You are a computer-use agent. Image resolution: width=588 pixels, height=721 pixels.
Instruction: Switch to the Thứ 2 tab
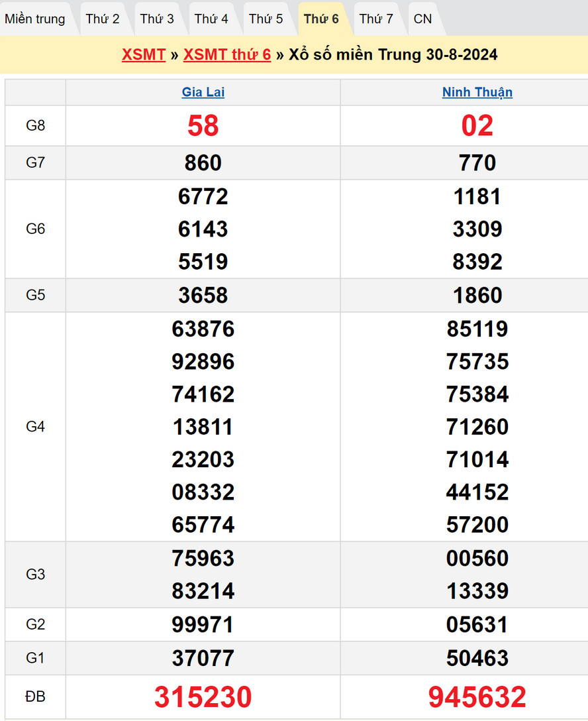click(x=103, y=19)
